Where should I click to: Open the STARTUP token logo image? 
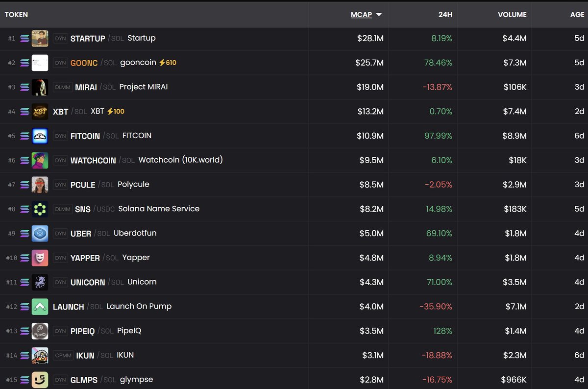tap(40, 38)
